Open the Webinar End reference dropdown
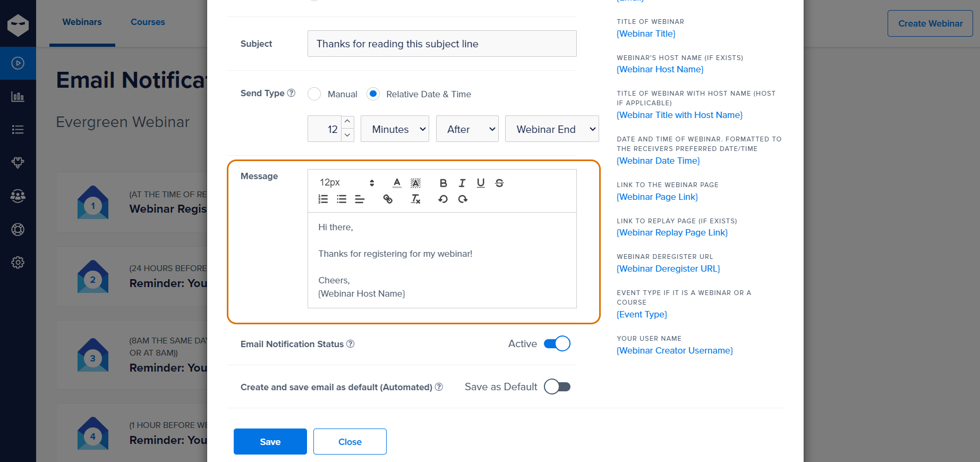 pyautogui.click(x=552, y=129)
